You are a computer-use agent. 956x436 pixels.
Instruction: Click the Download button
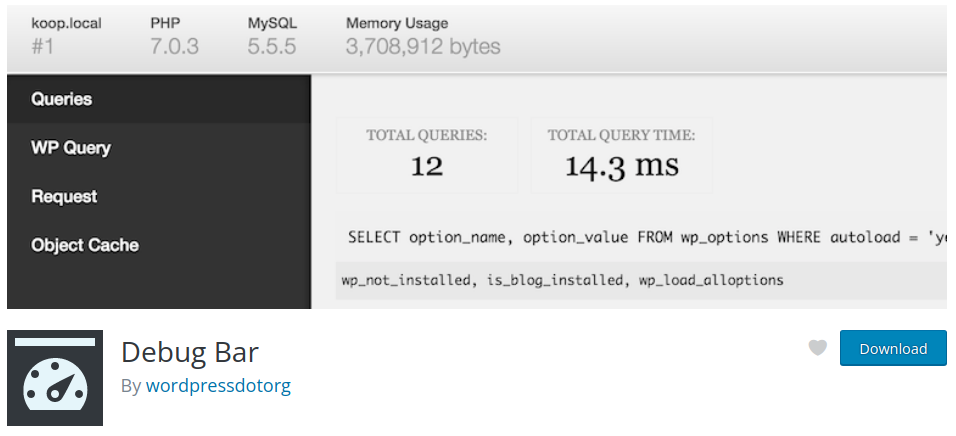[893, 348]
